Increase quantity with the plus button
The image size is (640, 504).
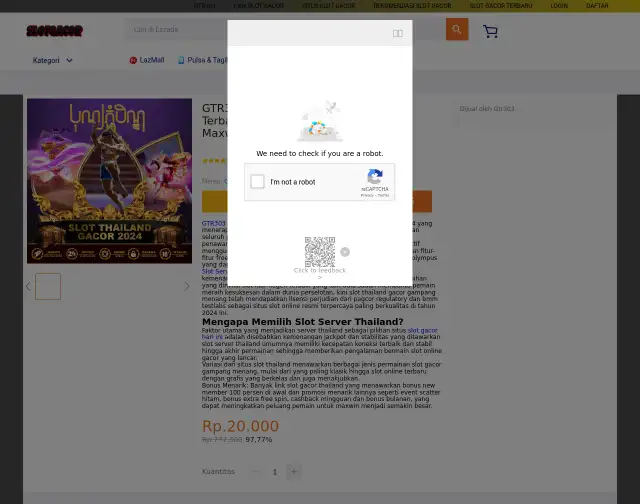point(294,472)
